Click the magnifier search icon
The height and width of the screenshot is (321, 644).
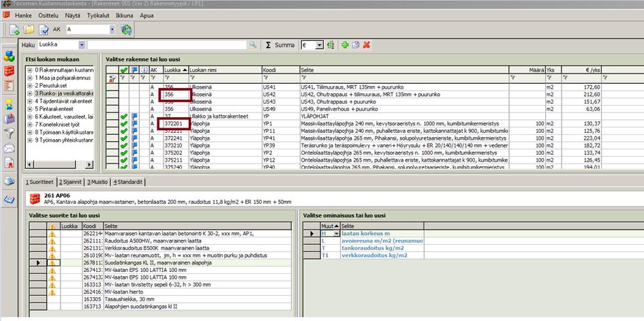pyautogui.click(x=253, y=45)
